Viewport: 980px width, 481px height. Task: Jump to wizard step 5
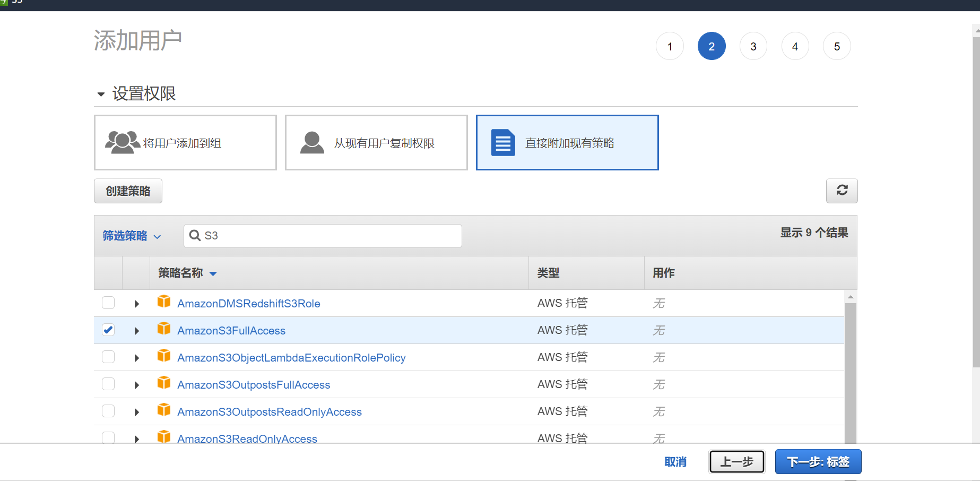point(837,46)
